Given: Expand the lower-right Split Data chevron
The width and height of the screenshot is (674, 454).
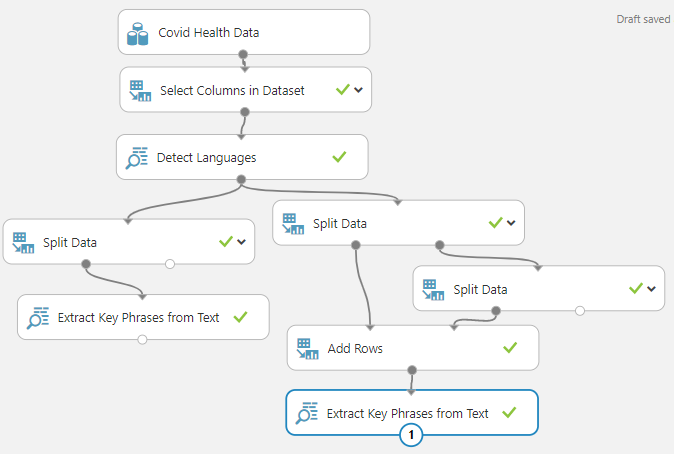Looking at the screenshot, I should [x=651, y=289].
